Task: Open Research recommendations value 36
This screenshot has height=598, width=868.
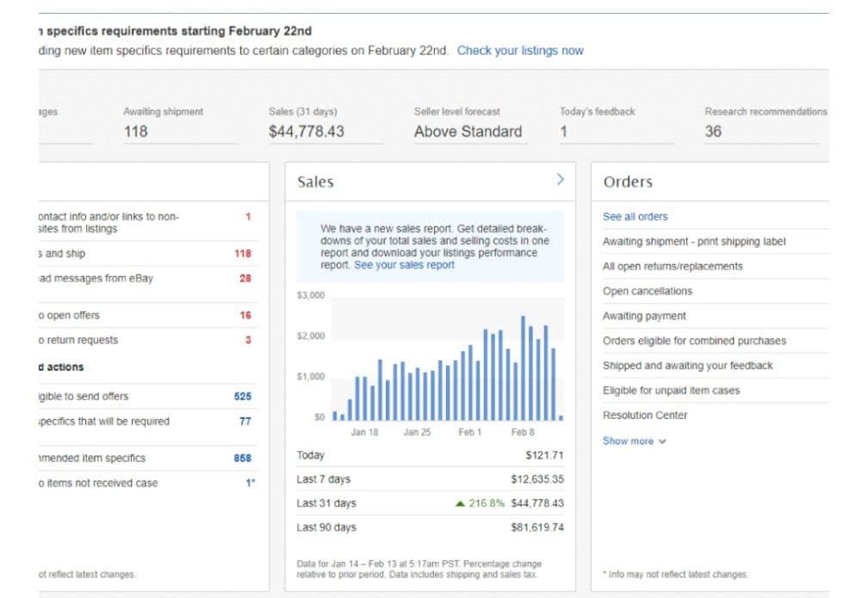Action: (713, 132)
